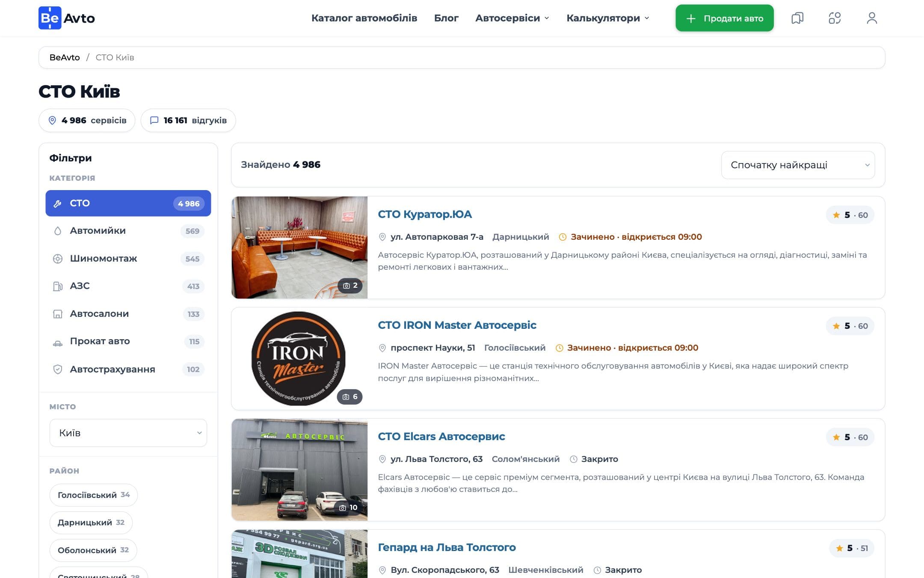
Task: Toggle the Дарницький district chip
Action: (x=91, y=523)
